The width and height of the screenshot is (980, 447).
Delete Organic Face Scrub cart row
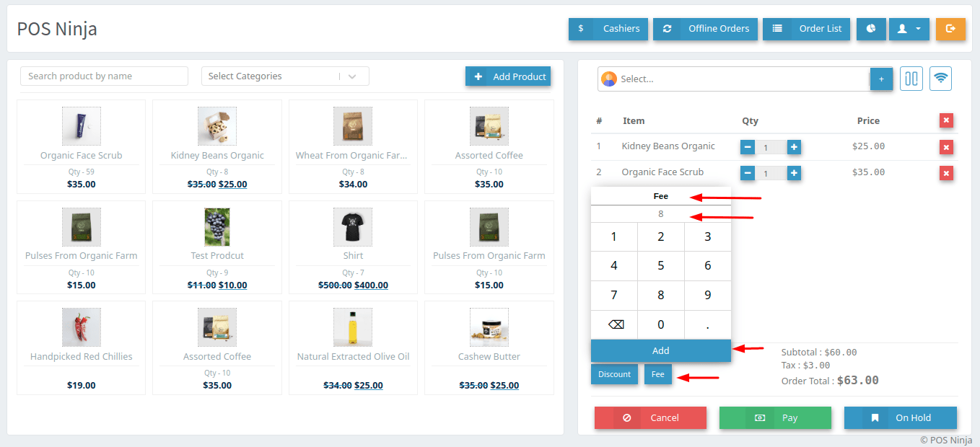click(x=947, y=173)
